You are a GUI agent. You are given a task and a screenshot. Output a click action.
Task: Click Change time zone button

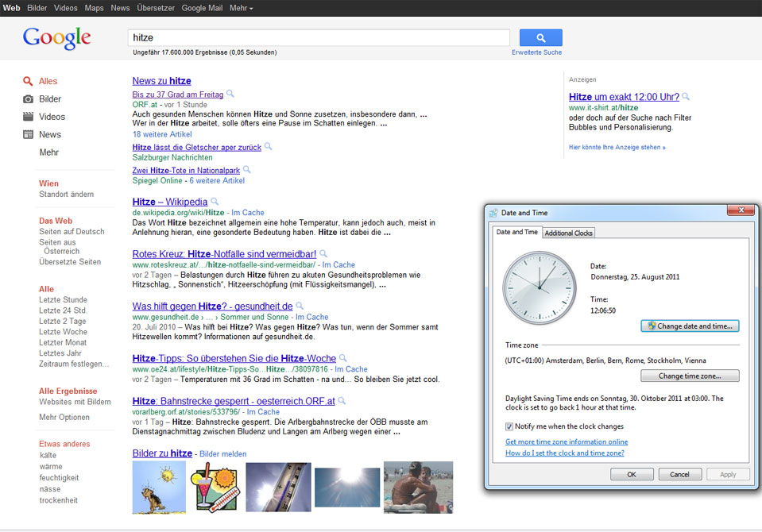(x=690, y=376)
